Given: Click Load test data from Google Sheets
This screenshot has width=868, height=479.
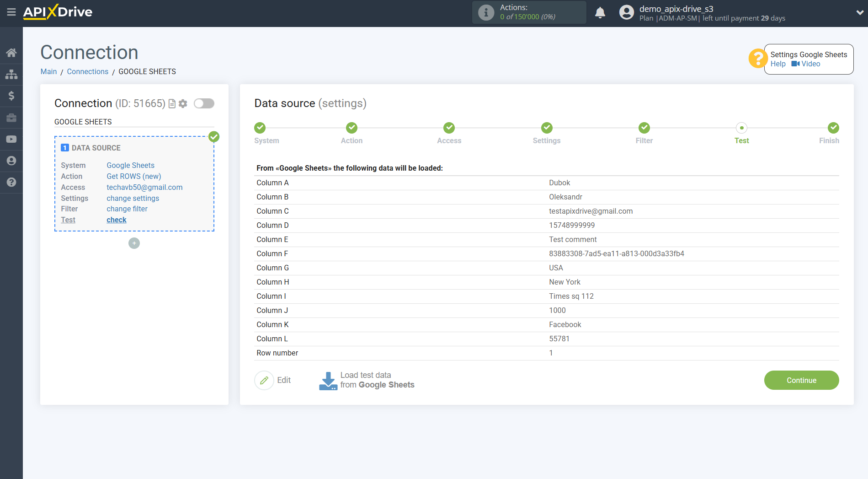Looking at the screenshot, I should [x=377, y=380].
